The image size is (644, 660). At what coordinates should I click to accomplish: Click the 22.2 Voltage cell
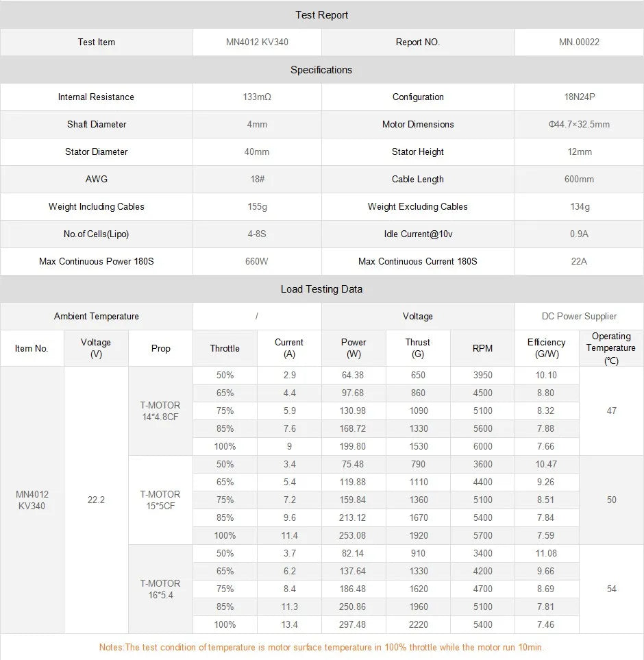click(95, 500)
